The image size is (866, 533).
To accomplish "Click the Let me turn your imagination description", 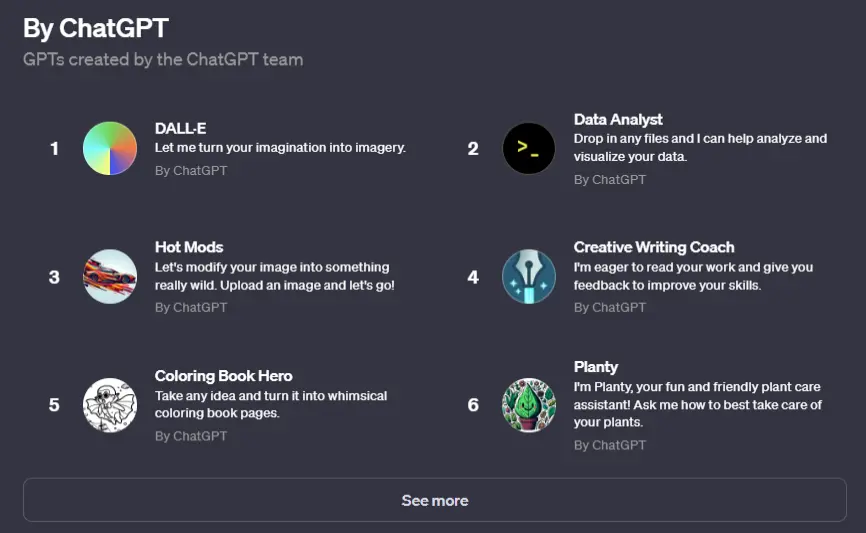I will (280, 147).
